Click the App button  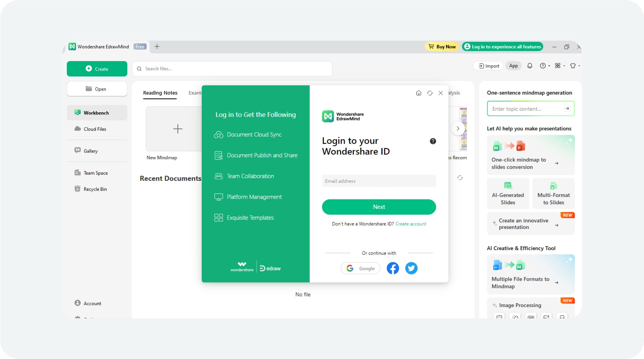click(x=513, y=66)
